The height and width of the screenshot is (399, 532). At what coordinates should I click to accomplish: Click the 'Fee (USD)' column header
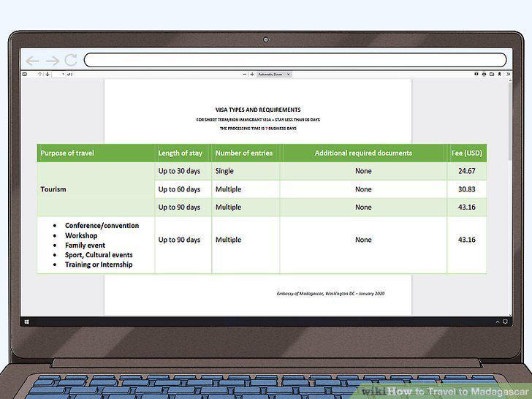(466, 153)
